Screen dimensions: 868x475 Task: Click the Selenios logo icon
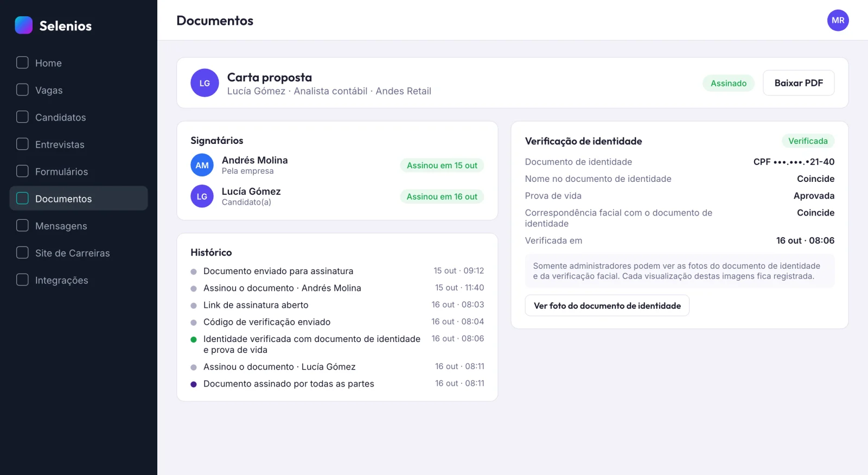click(24, 25)
